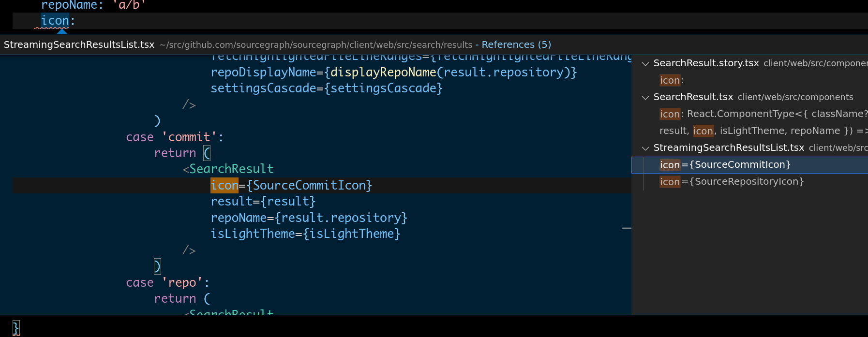This screenshot has height=337, width=868.
Task: Collapse the SearchResult.tsx reference group
Action: pyautogui.click(x=645, y=98)
